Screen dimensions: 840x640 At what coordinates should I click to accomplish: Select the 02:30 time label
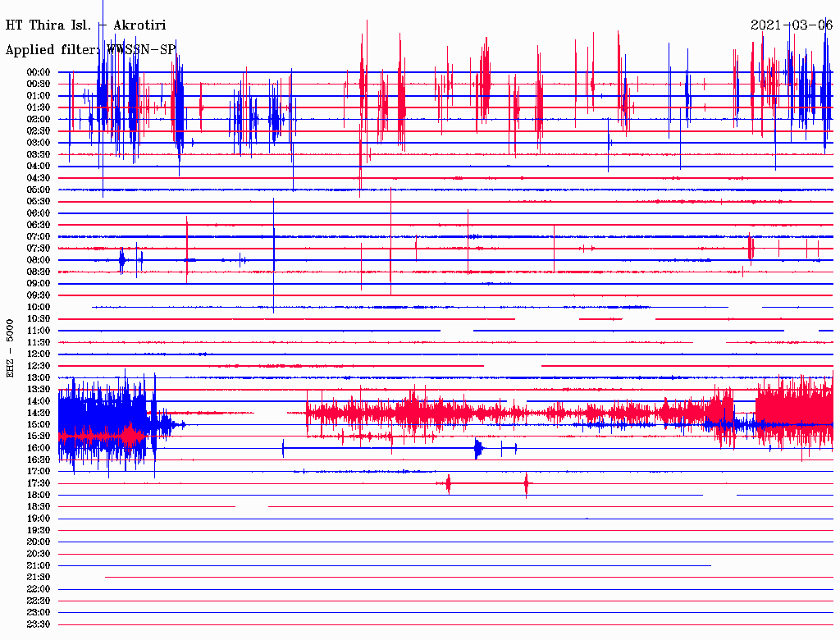[x=39, y=131]
